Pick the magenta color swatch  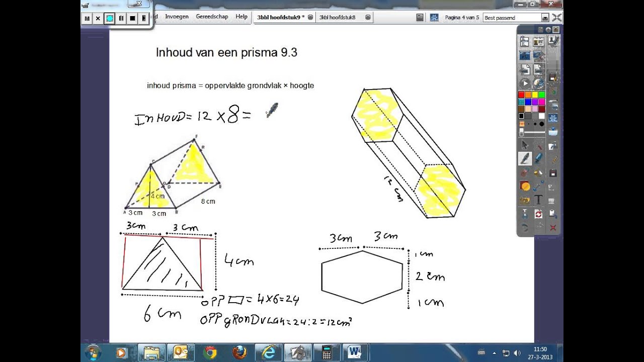(x=541, y=102)
